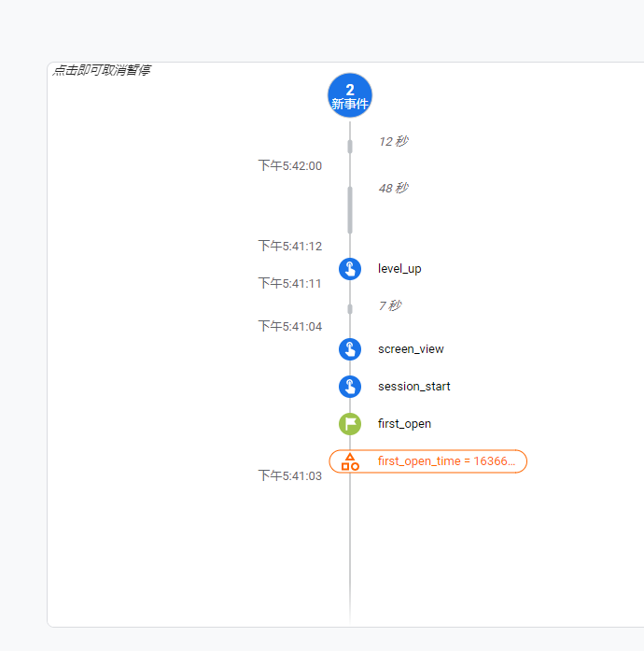Click the 12 秒 gap bar on timeline
The image size is (644, 651).
tap(350, 146)
